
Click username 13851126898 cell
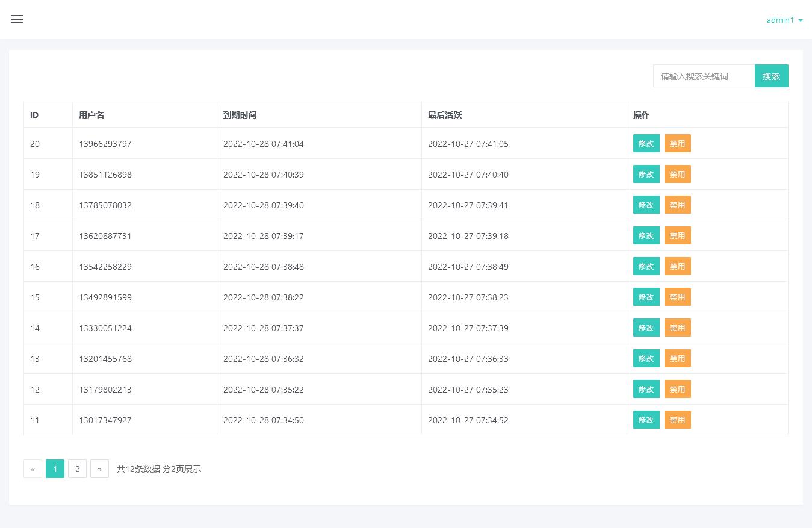tap(105, 175)
